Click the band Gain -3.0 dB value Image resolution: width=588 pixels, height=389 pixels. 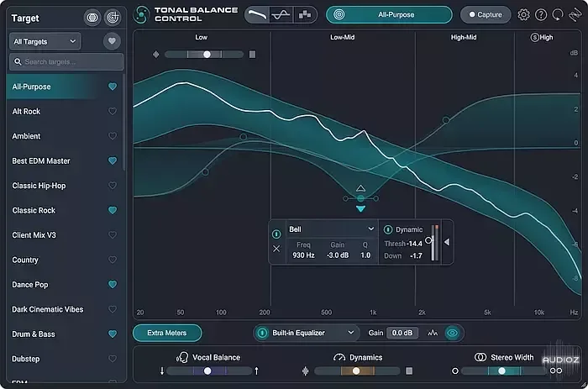click(338, 255)
